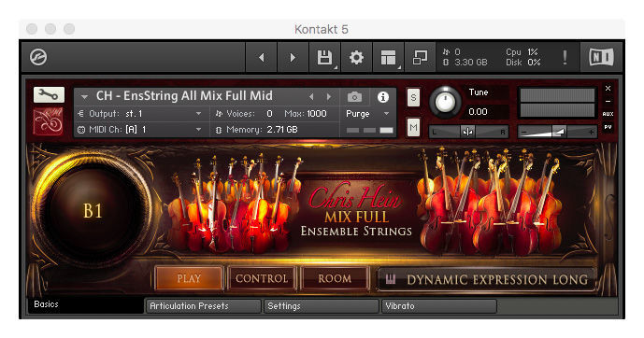The image size is (644, 338).
Task: Adjust the pan slider
Action: coord(468,132)
